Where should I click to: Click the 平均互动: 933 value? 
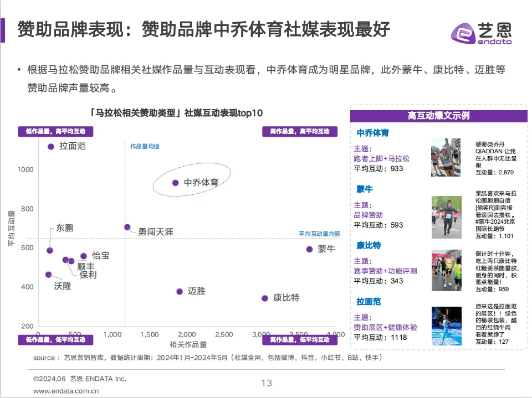coord(378,169)
